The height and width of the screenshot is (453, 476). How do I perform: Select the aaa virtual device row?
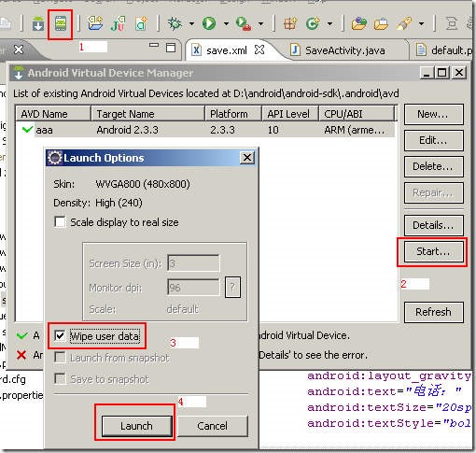205,130
